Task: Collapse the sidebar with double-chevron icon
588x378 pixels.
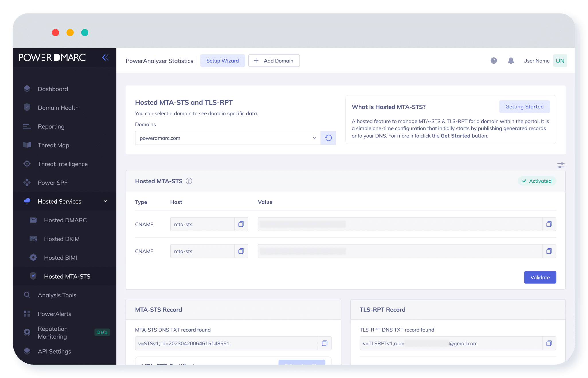Action: point(105,58)
